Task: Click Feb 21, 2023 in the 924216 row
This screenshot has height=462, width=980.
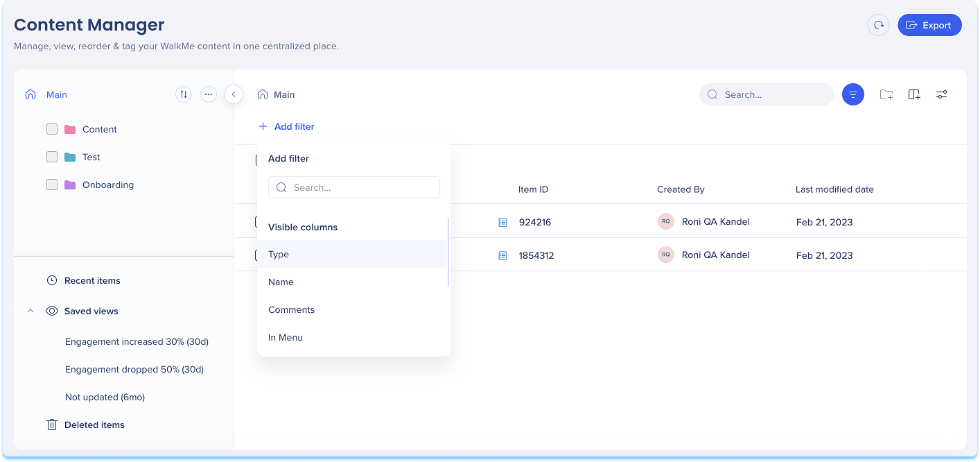Action: (825, 222)
